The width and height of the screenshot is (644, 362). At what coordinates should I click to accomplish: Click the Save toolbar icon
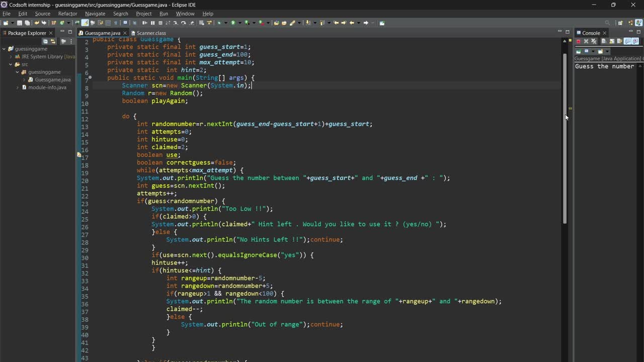(20, 23)
